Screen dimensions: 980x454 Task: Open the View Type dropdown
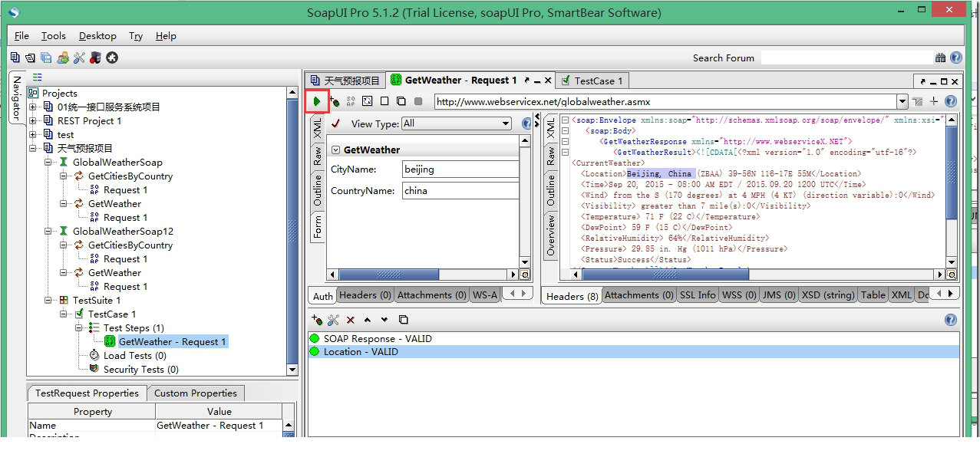tap(456, 123)
